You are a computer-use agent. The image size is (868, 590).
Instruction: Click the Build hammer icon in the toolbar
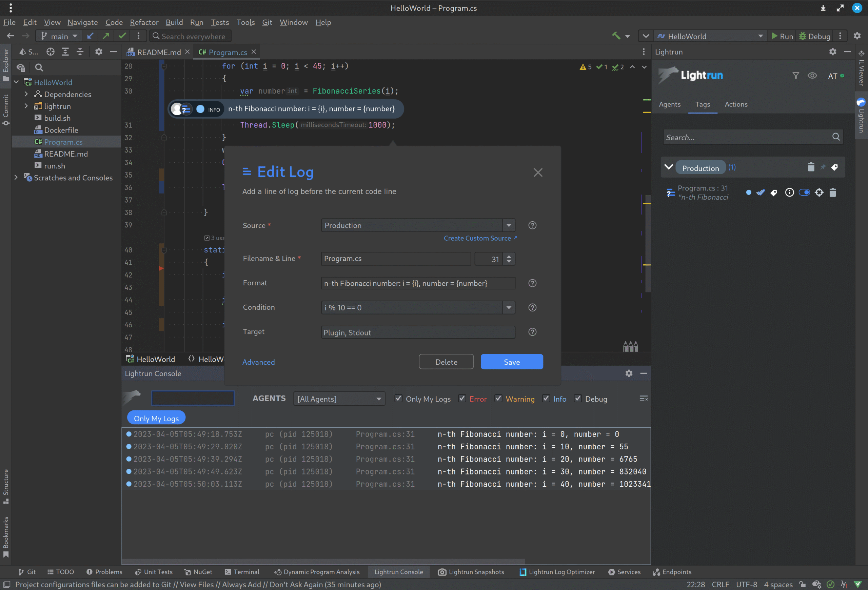pyautogui.click(x=616, y=36)
